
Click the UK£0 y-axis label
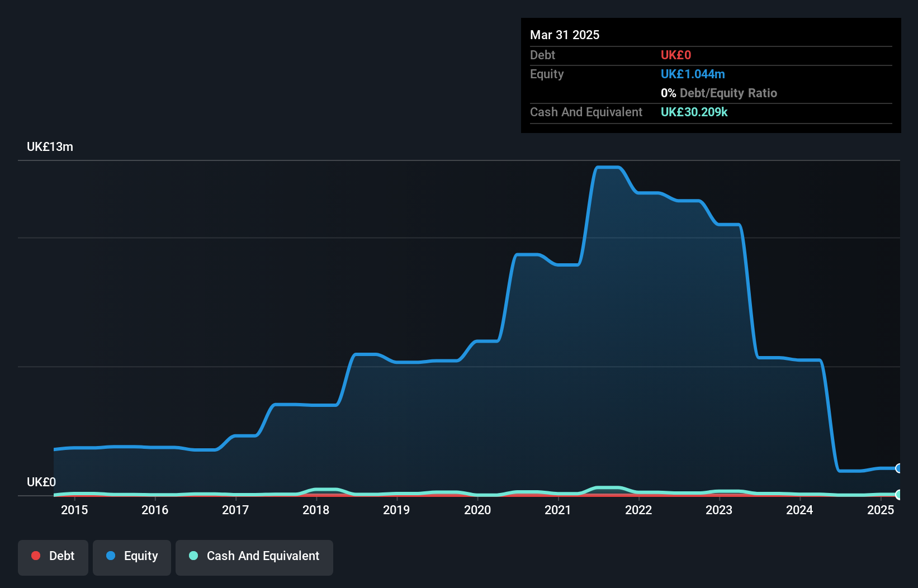point(41,482)
